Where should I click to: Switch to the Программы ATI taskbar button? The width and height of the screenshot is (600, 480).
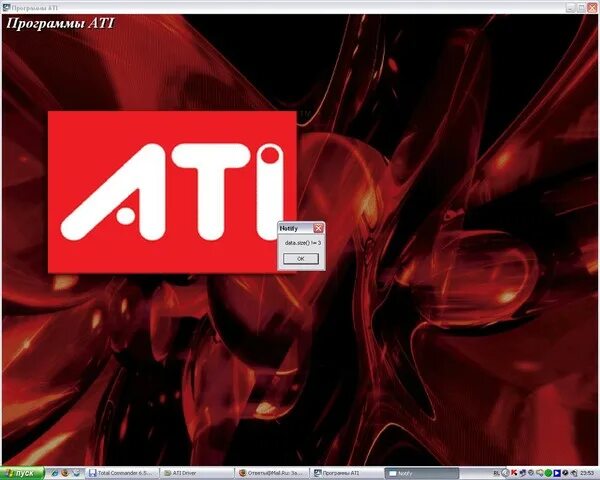click(347, 473)
